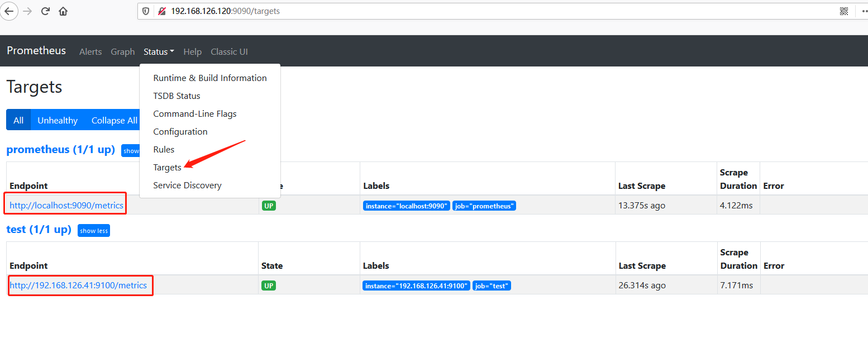Click the green UP badge for test job
Viewport: 868px width, 352px height.
(x=269, y=285)
